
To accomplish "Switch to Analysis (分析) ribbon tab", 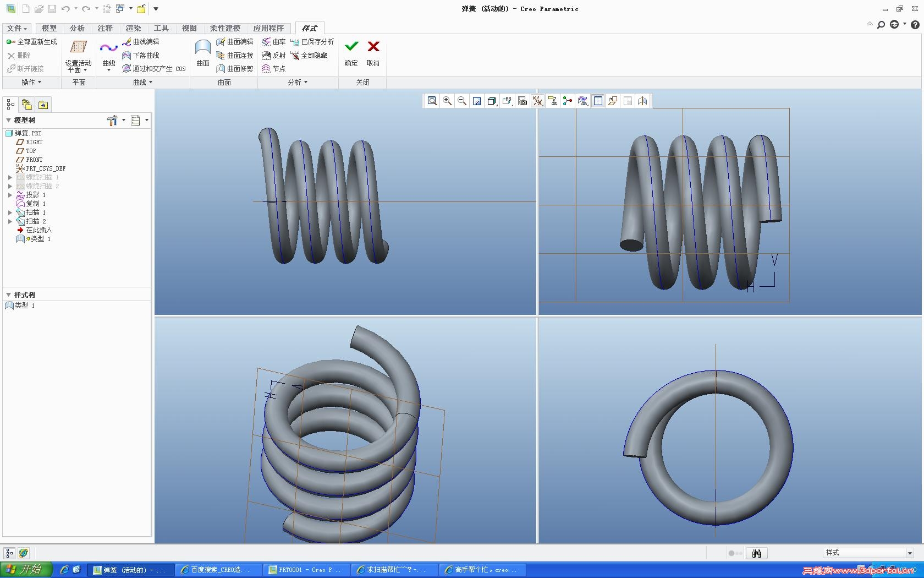I will (x=77, y=28).
